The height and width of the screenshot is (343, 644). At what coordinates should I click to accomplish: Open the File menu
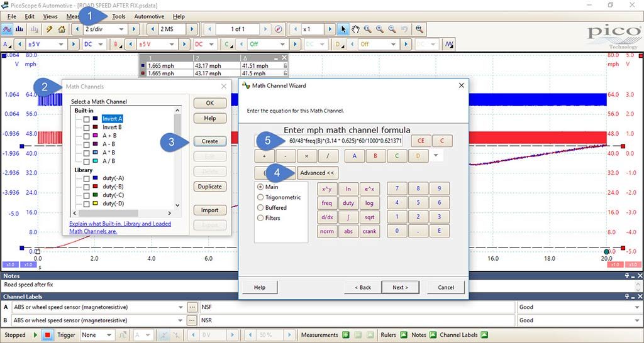[11, 16]
